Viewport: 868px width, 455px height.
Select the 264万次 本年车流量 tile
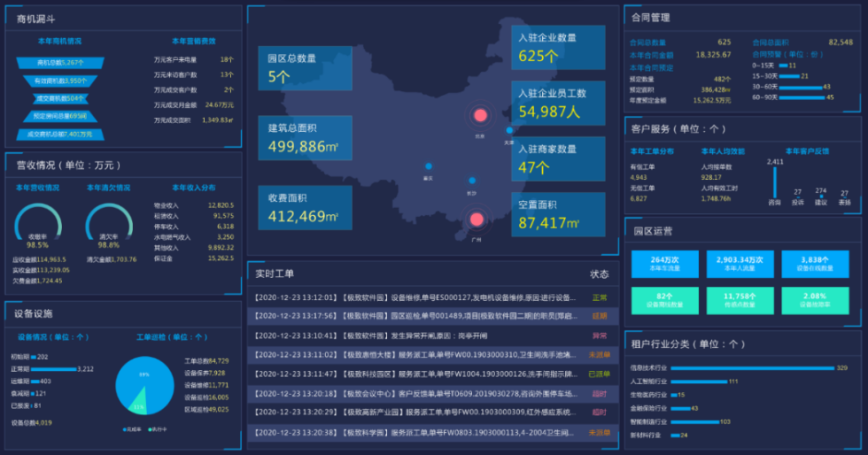pyautogui.click(x=665, y=264)
